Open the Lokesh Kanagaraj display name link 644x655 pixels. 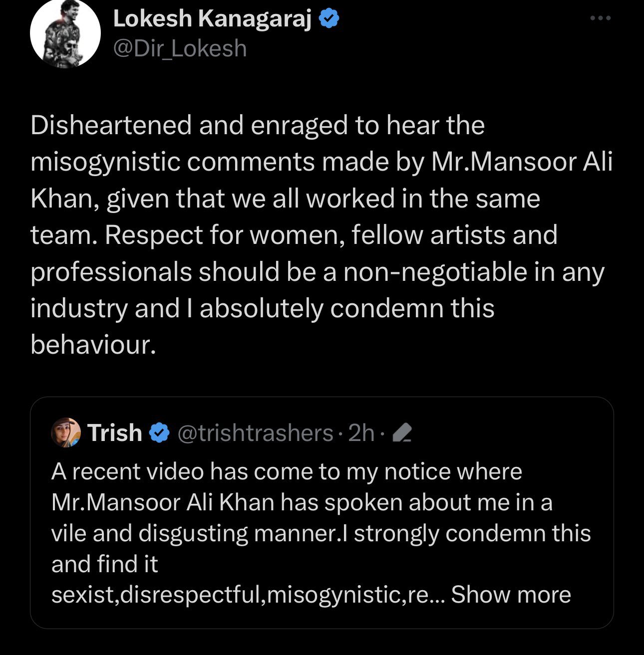coord(212,19)
